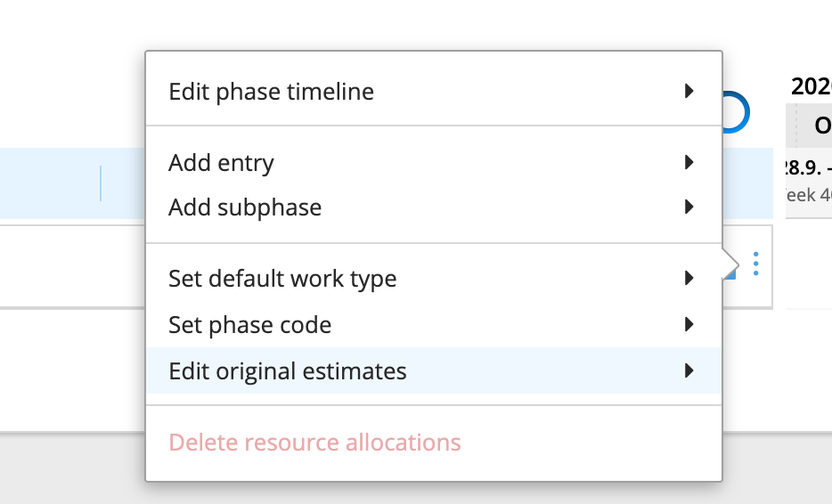Select Set phase code option
832x504 pixels.
tap(249, 326)
